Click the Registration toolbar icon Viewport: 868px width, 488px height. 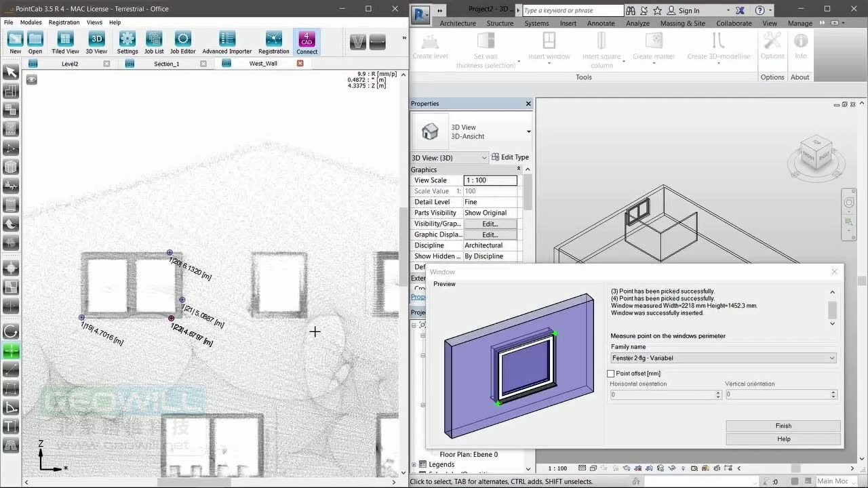pos(273,42)
